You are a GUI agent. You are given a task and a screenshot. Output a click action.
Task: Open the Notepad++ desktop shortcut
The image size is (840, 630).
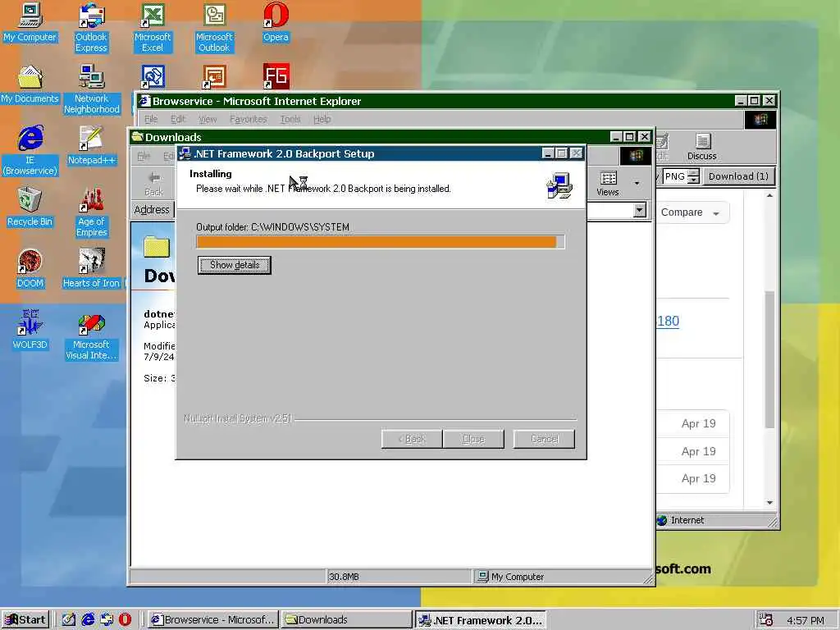92,146
